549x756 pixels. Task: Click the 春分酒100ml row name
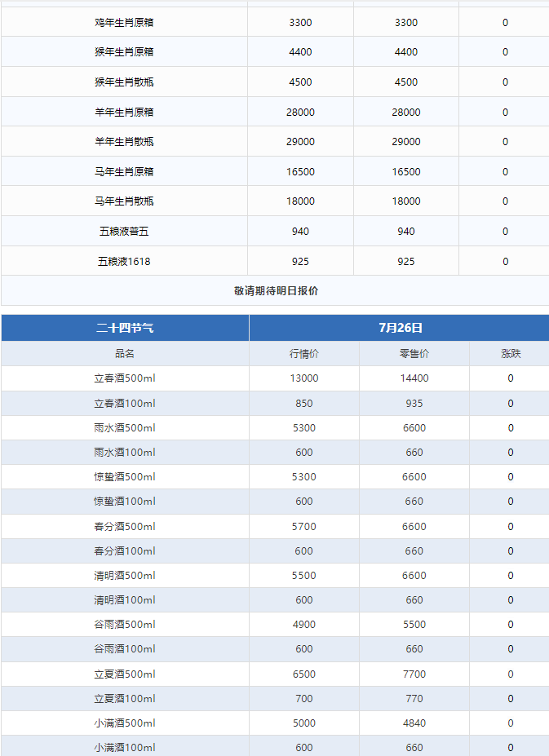point(125,551)
